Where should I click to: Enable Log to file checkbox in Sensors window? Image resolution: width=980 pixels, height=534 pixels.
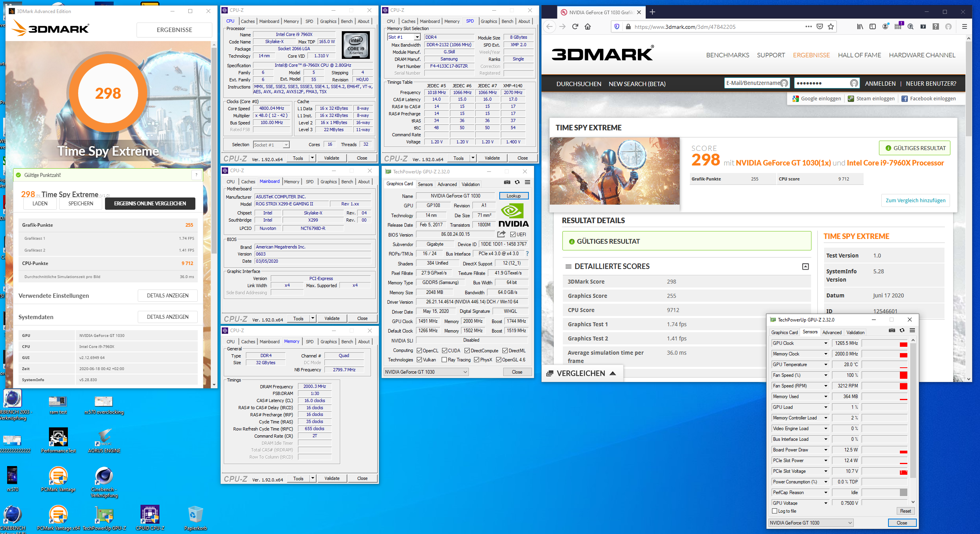tap(775, 511)
